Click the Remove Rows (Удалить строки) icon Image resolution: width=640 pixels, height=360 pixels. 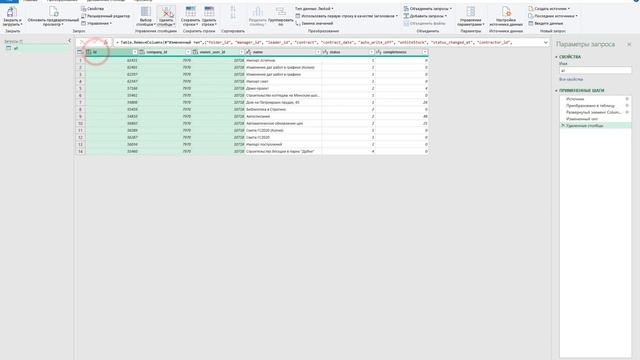[209, 11]
